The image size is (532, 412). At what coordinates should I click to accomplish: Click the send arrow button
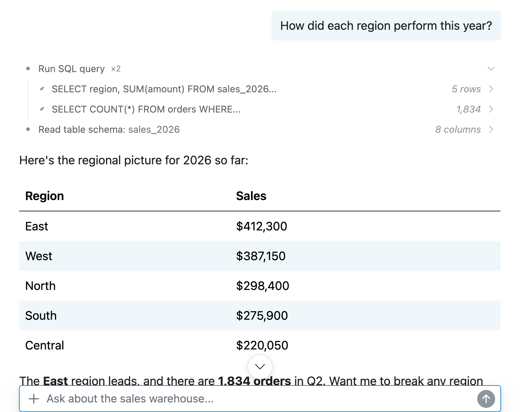click(486, 399)
